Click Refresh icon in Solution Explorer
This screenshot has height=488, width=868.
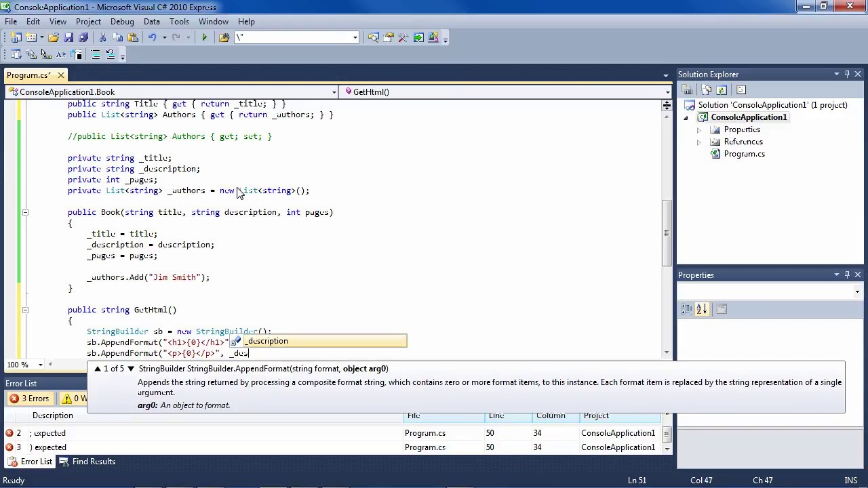[722, 90]
